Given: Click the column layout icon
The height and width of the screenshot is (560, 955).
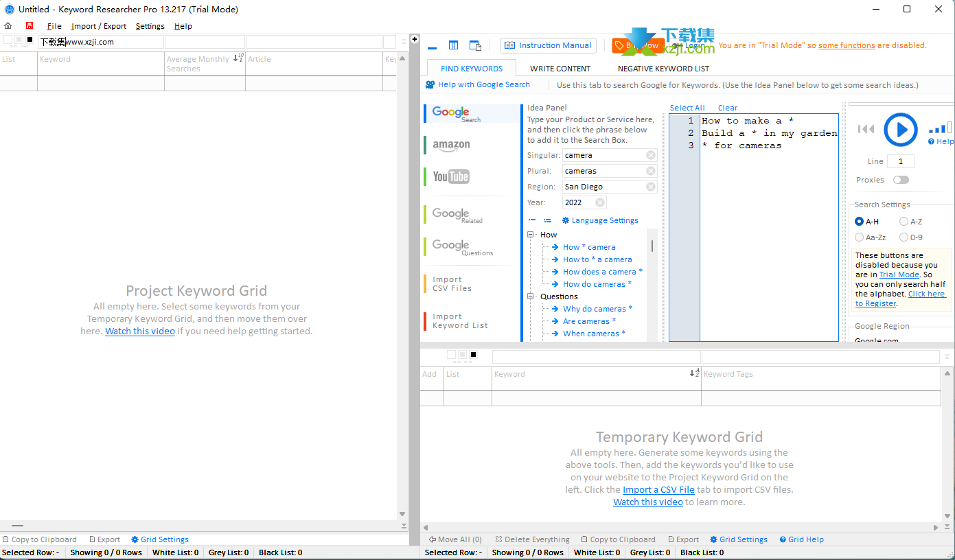Looking at the screenshot, I should [453, 45].
